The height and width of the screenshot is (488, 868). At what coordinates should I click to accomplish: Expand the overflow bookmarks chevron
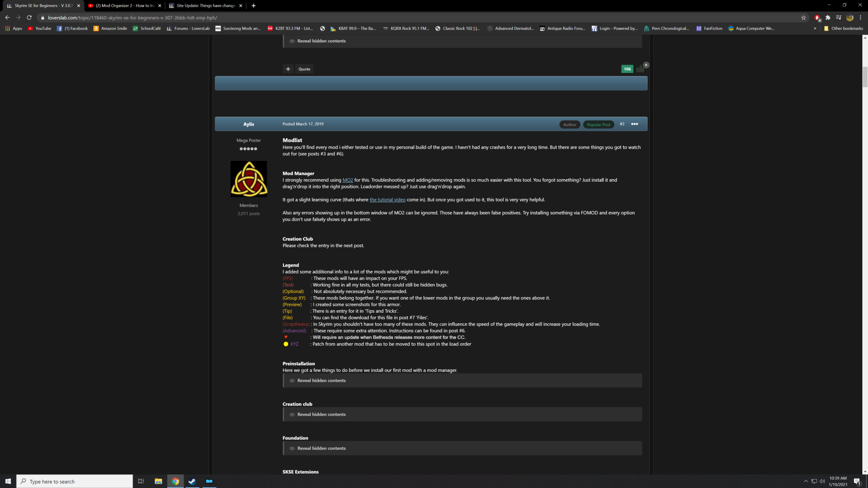[x=815, y=28]
